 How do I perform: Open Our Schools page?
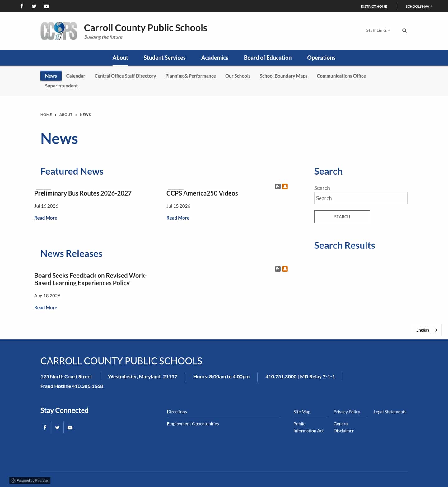coord(238,76)
